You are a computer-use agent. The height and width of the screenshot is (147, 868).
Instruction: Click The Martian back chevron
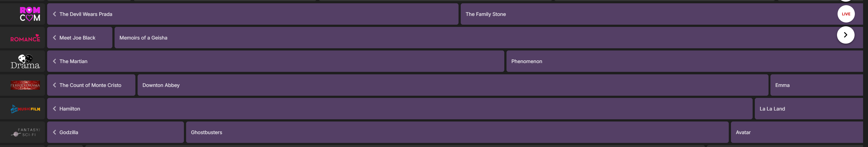55,61
